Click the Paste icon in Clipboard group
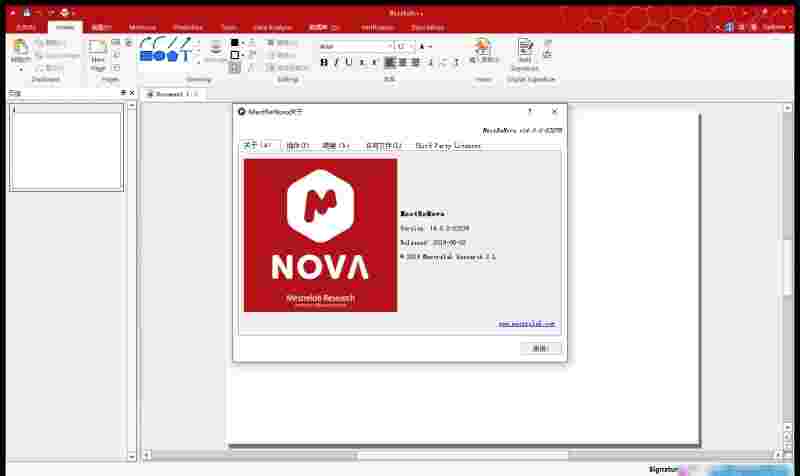This screenshot has height=476, width=800. [20, 47]
